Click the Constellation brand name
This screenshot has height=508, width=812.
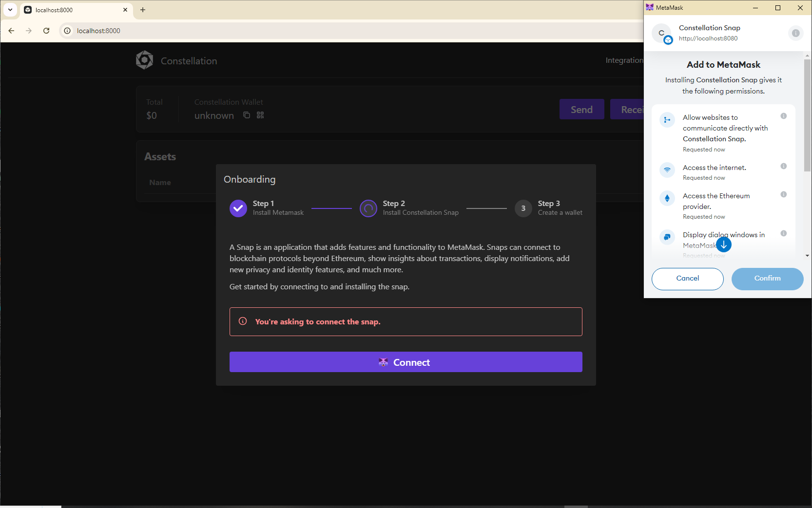pyautogui.click(x=189, y=61)
